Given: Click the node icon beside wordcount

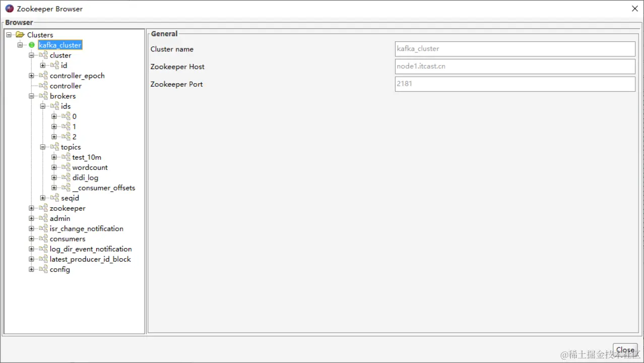Looking at the screenshot, I should [66, 167].
